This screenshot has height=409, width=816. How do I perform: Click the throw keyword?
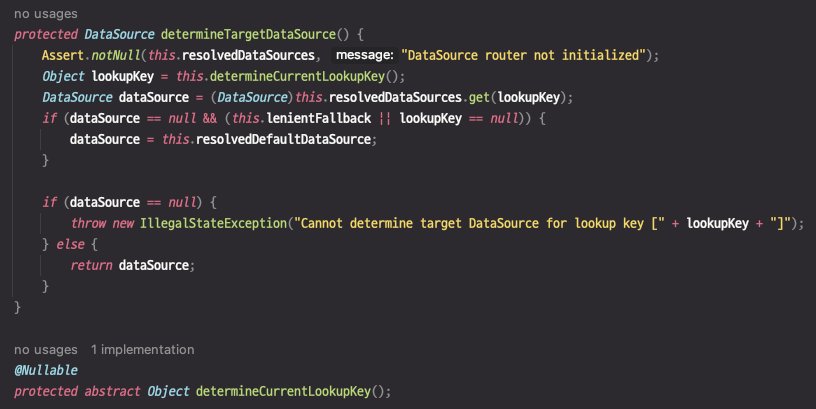coord(88,223)
